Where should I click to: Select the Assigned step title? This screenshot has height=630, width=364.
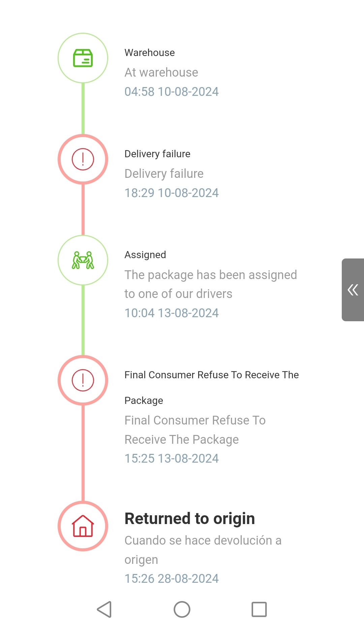(x=145, y=255)
